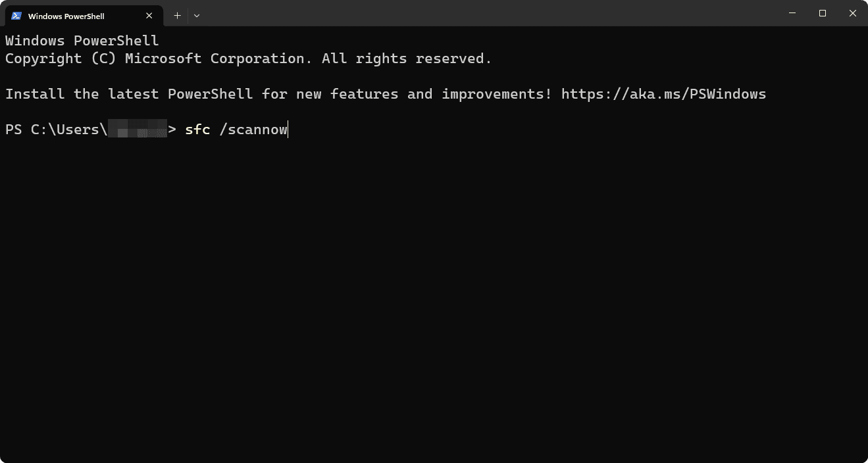Click the PowerShell icon on the tab

[16, 16]
